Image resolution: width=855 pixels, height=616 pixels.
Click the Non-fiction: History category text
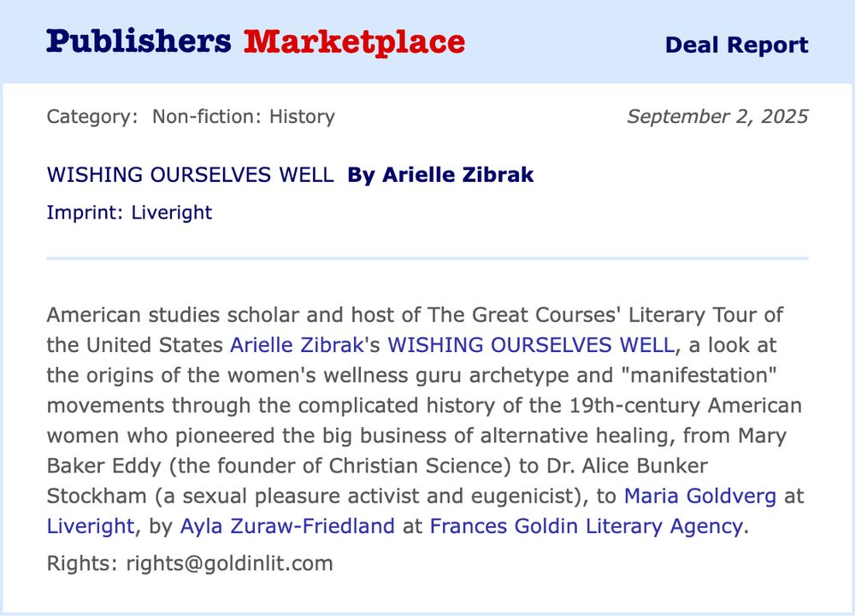(x=244, y=116)
